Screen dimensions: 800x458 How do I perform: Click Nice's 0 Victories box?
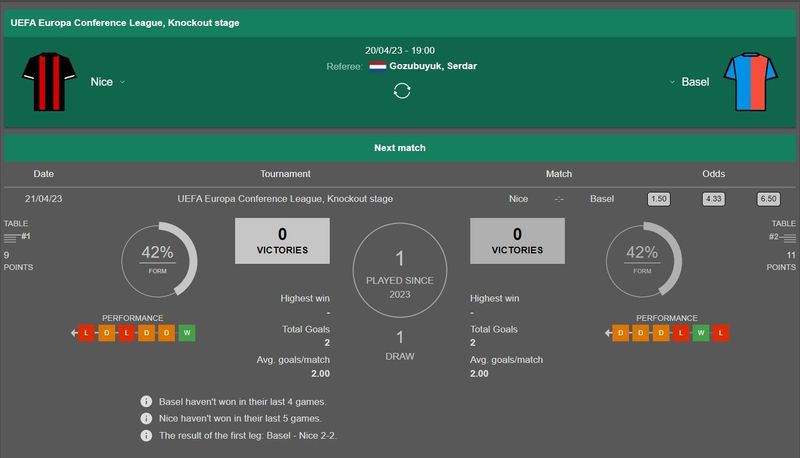click(282, 241)
